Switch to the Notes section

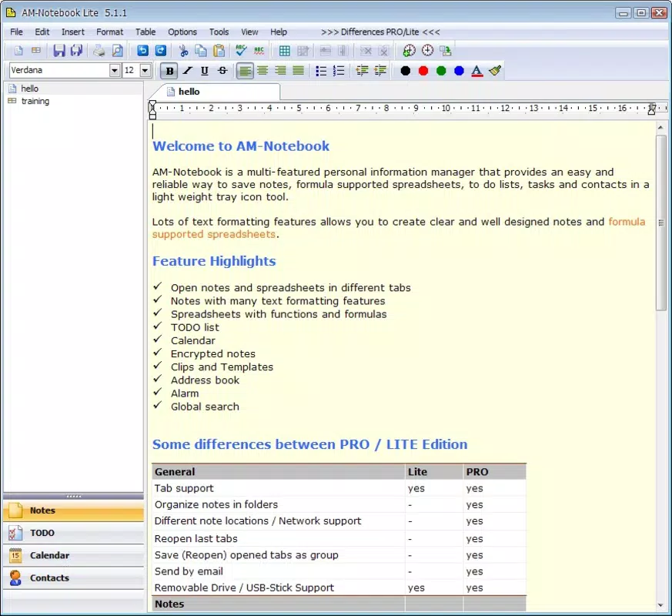(73, 511)
